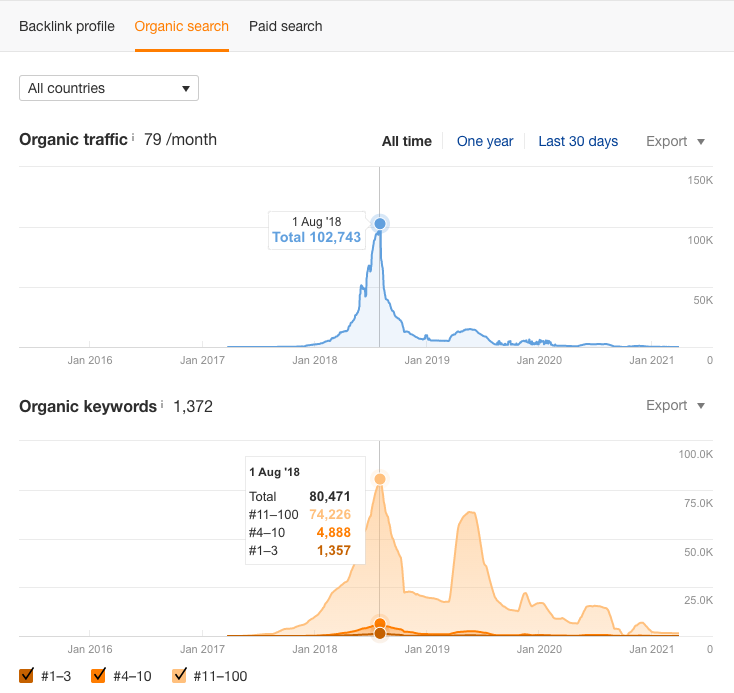Click the '74,226' value in keywords tooltip
This screenshot has width=734, height=693.
pos(330,514)
